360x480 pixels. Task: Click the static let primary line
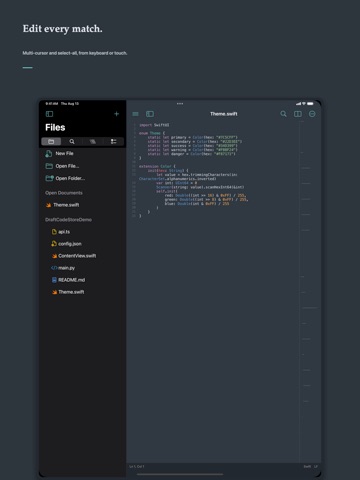[193, 137]
